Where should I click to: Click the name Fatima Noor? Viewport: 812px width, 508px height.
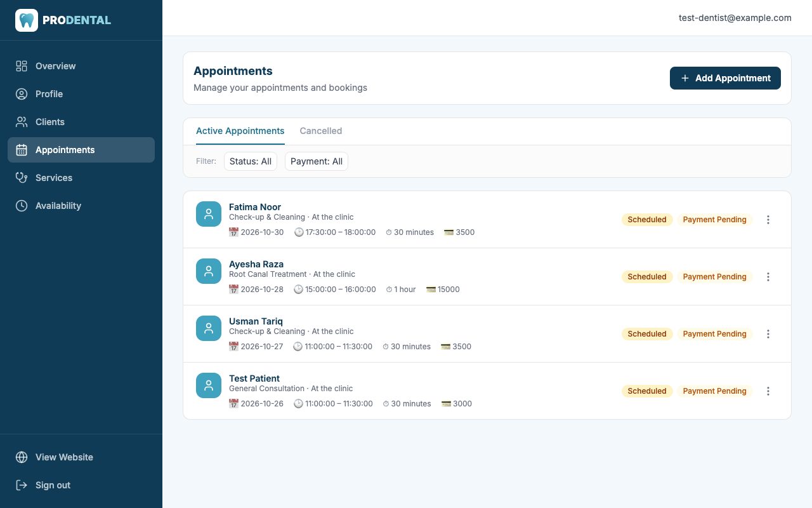point(255,207)
